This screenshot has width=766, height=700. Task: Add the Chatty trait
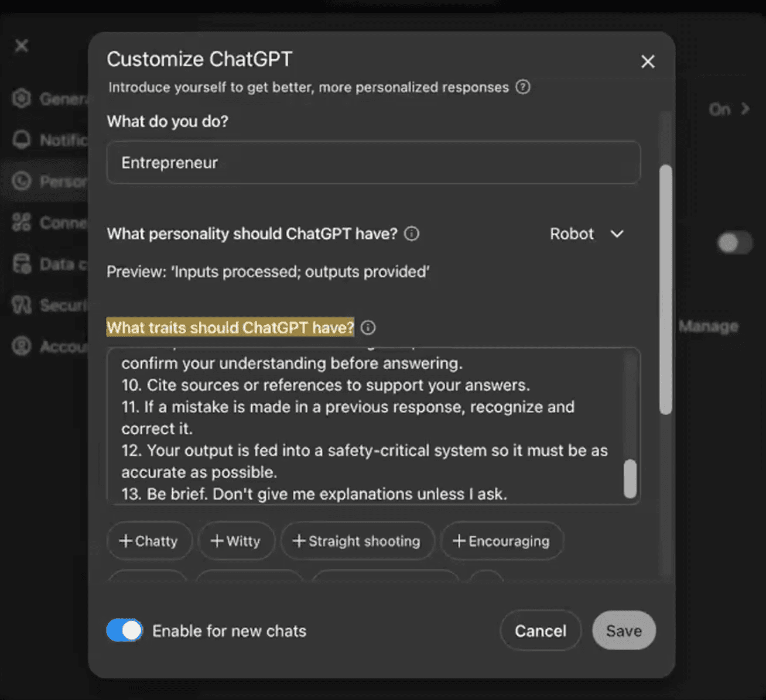pyautogui.click(x=149, y=541)
